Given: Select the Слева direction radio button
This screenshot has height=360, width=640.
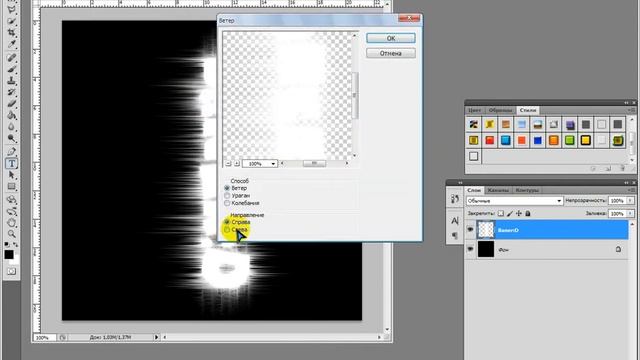Looking at the screenshot, I should [x=227, y=230].
